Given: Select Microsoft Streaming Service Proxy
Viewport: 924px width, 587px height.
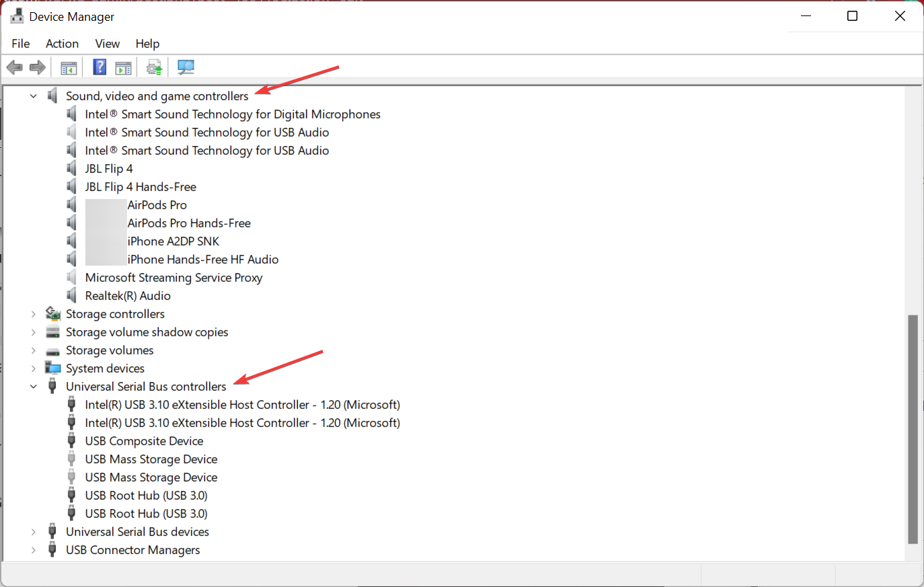Looking at the screenshot, I should [174, 278].
